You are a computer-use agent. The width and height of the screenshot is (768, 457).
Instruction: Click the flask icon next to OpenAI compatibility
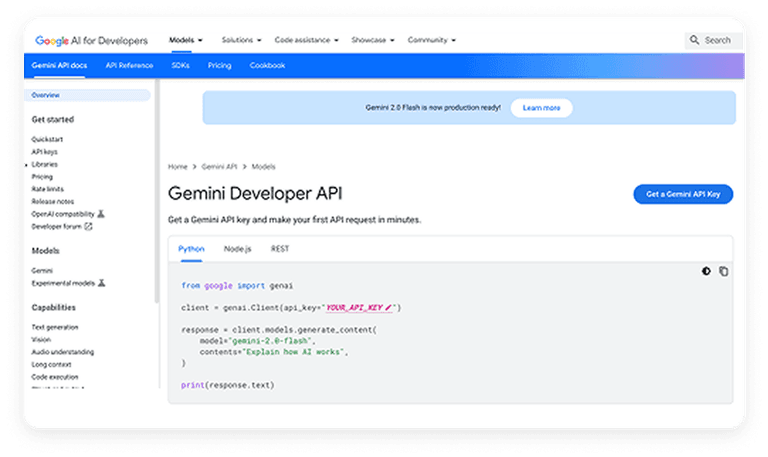coord(101,214)
